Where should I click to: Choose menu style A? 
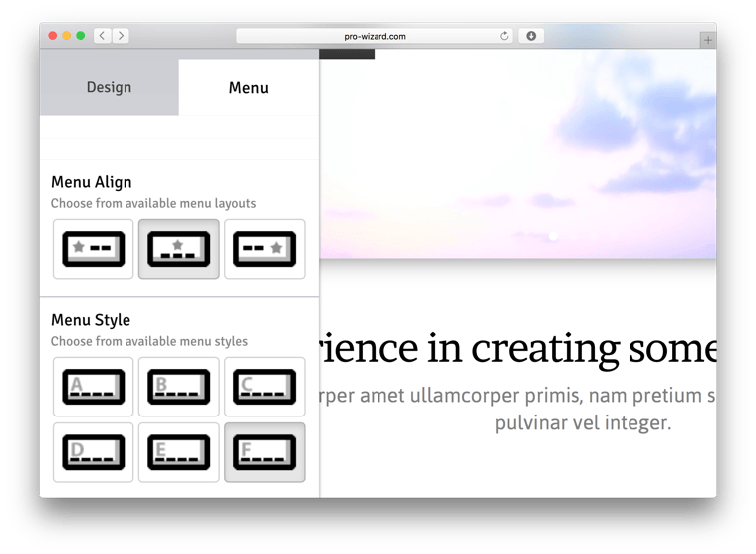93,387
